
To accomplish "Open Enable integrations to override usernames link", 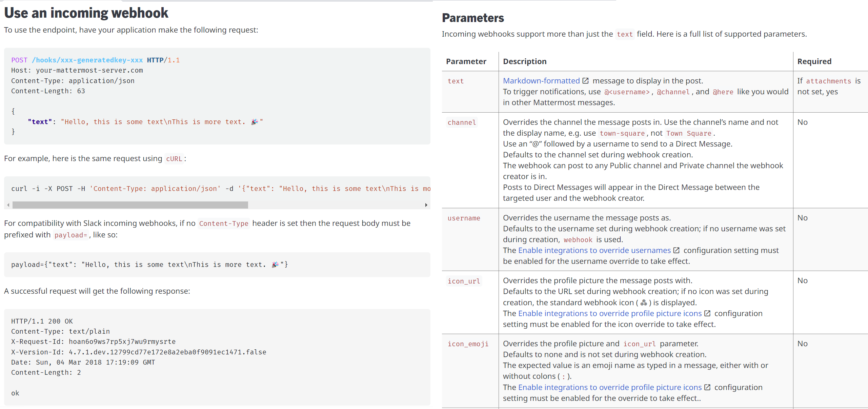I will click(594, 250).
